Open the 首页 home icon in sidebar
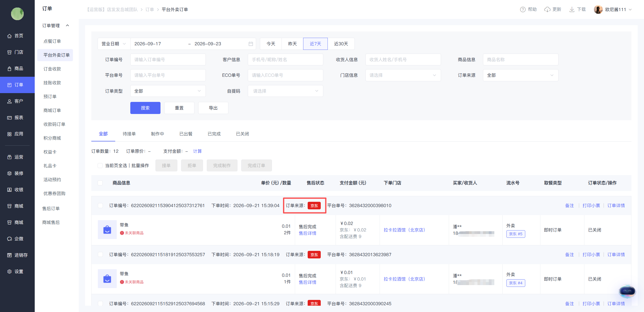The height and width of the screenshot is (312, 644). pos(10,36)
